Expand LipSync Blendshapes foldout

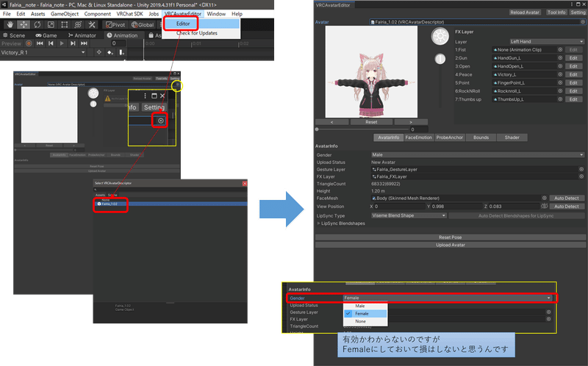click(x=319, y=223)
